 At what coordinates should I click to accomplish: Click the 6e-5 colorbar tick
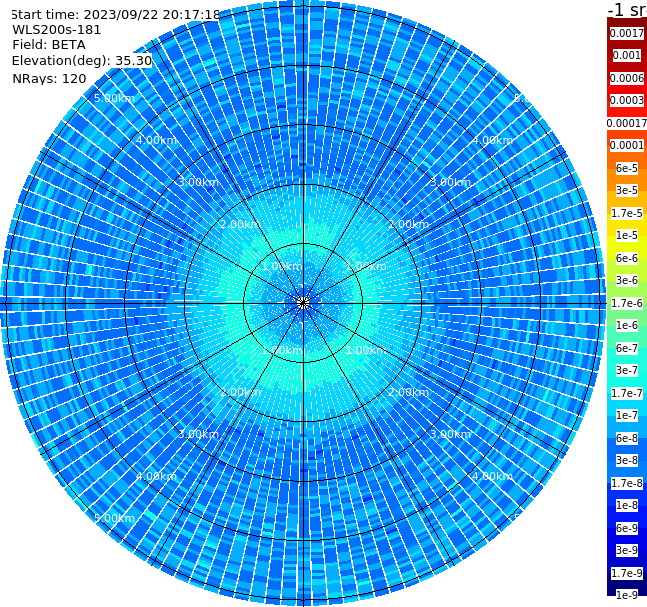[x=627, y=168]
